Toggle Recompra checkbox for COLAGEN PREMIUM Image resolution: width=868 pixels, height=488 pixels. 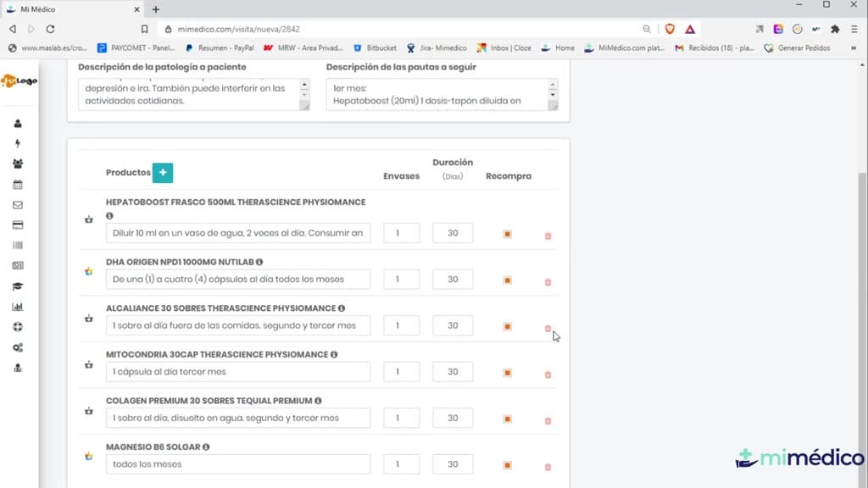tap(507, 419)
